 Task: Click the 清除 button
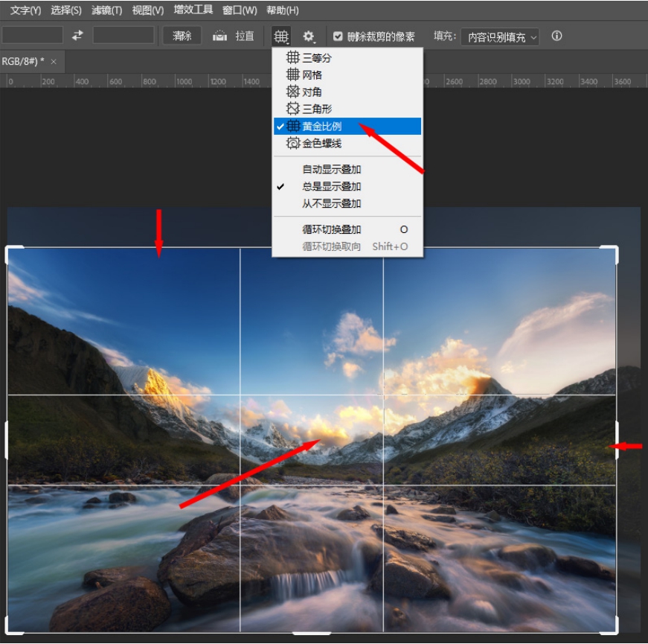pos(182,36)
